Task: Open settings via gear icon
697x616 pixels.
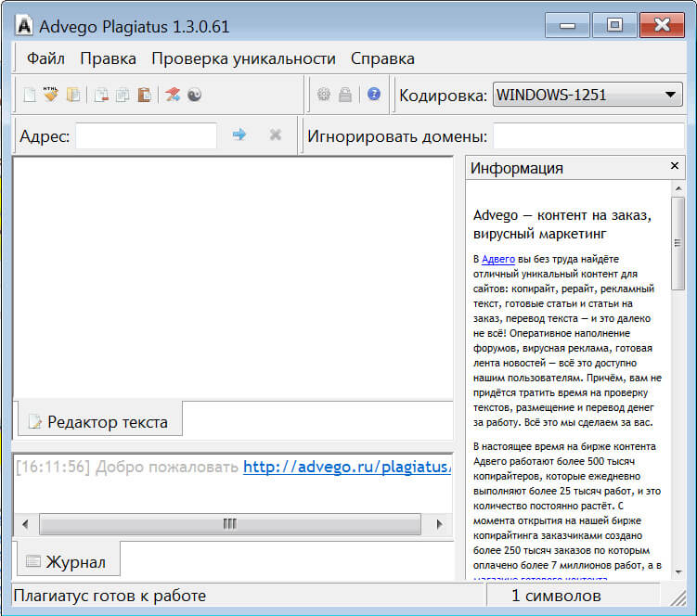Action: 324,95
